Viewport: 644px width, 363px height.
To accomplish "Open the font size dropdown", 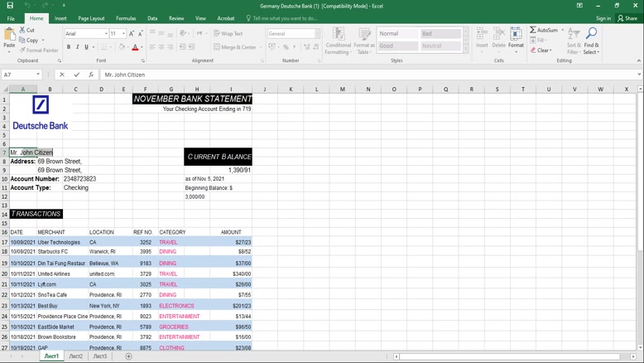I will pyautogui.click(x=123, y=33).
